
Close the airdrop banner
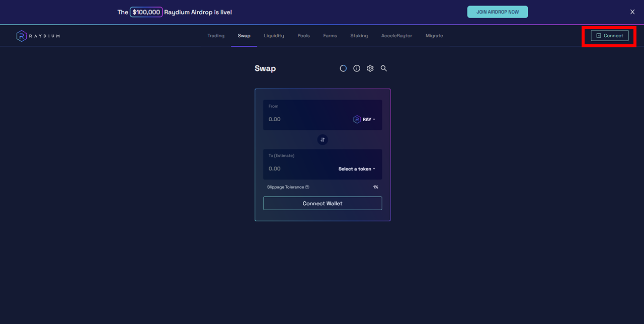632,12
